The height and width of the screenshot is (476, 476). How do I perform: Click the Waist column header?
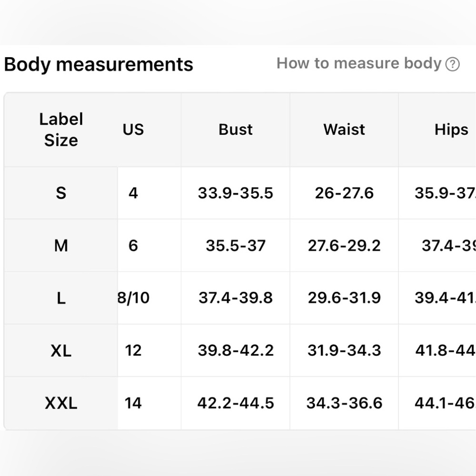pyautogui.click(x=344, y=129)
